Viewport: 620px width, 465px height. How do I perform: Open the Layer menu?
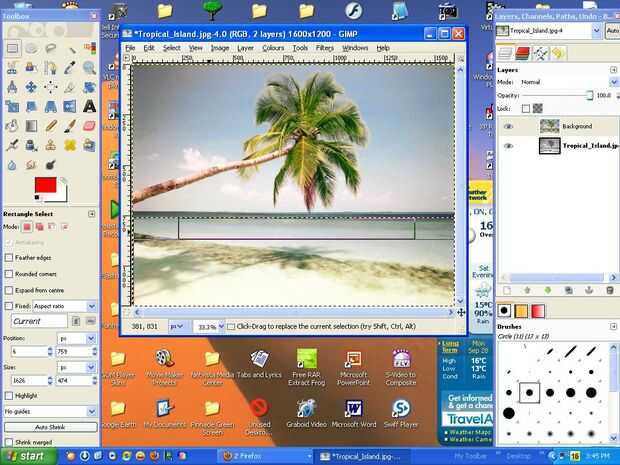245,48
